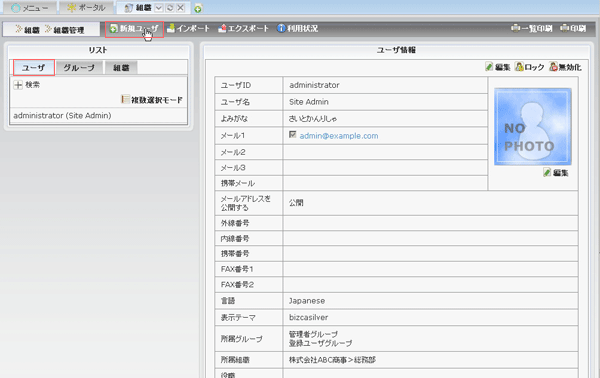The height and width of the screenshot is (378, 600).
Task: Go to 組織管理 breadcrumb link
Action: [64, 29]
